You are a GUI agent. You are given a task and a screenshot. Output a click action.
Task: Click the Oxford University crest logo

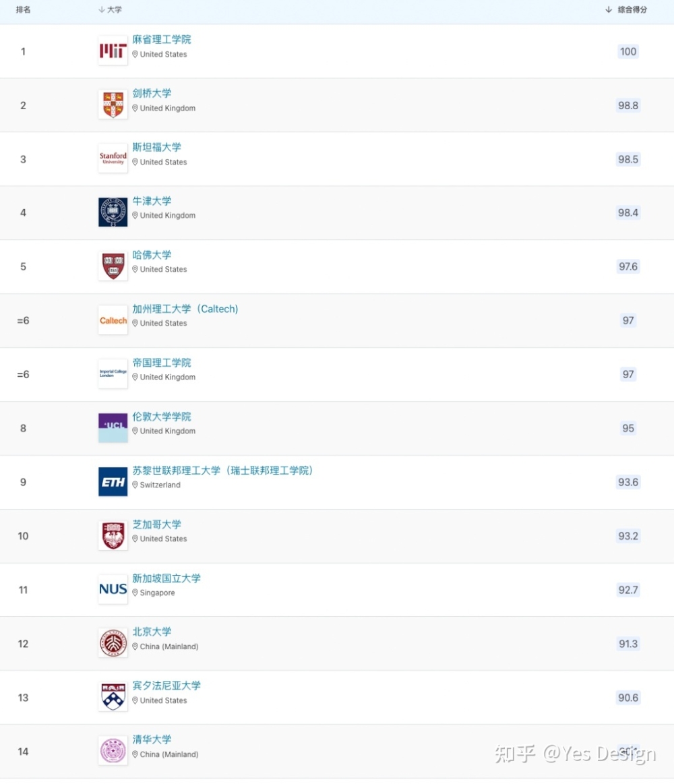113,212
